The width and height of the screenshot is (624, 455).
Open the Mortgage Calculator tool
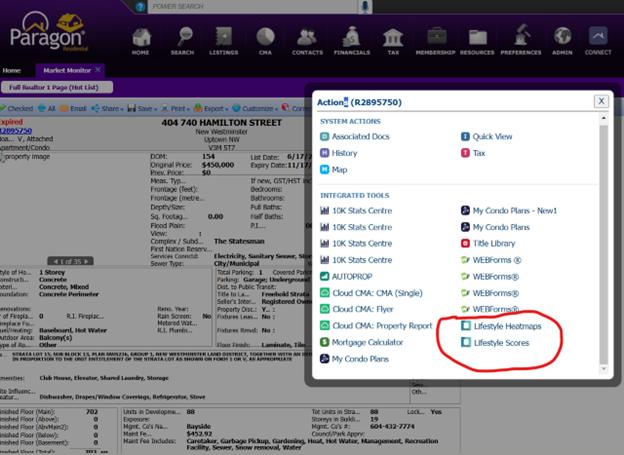click(361, 342)
